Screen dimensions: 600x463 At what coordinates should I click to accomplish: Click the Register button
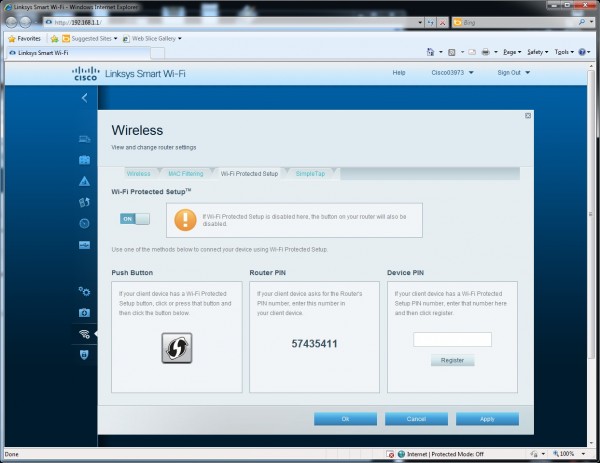pyautogui.click(x=452, y=360)
